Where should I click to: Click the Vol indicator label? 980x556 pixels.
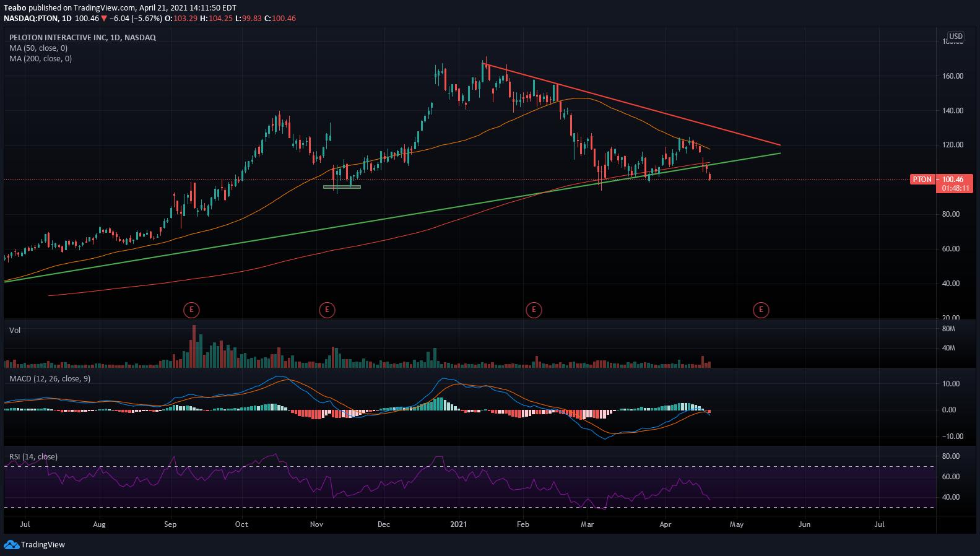[15, 331]
